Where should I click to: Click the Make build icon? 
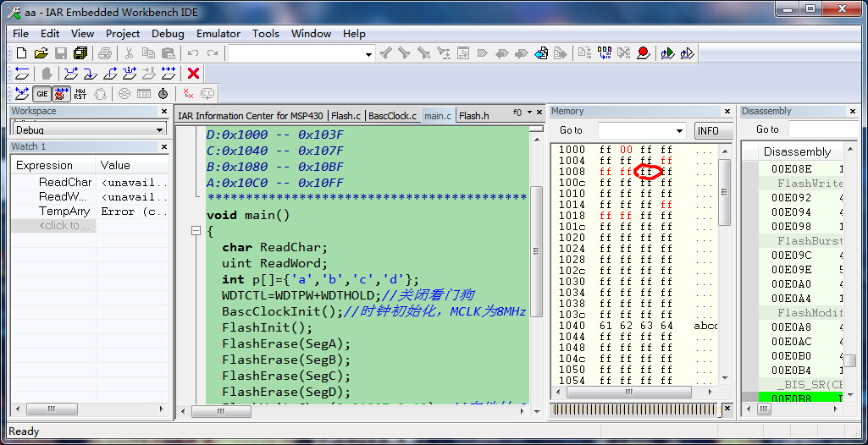tap(604, 53)
